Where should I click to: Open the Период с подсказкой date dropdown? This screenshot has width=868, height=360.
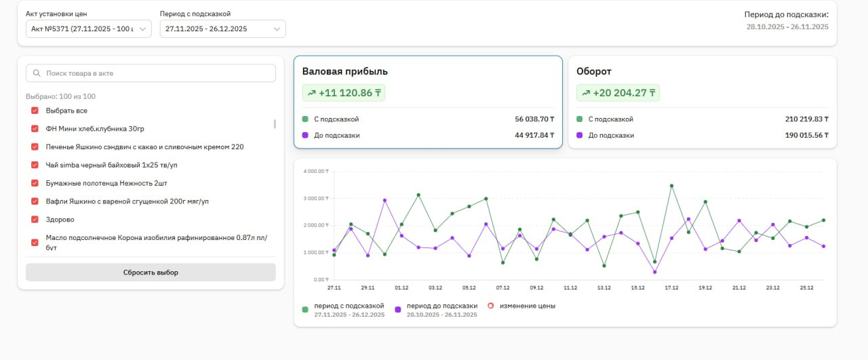click(x=222, y=28)
